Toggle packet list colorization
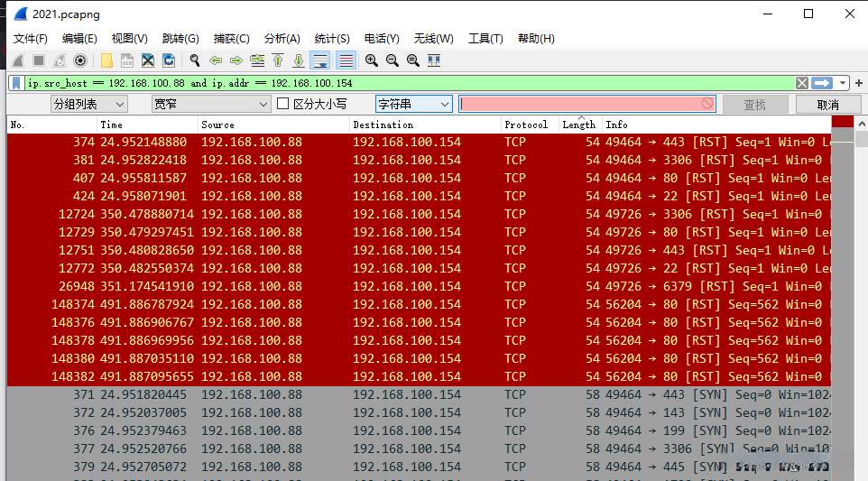The height and width of the screenshot is (481, 868). (x=346, y=60)
